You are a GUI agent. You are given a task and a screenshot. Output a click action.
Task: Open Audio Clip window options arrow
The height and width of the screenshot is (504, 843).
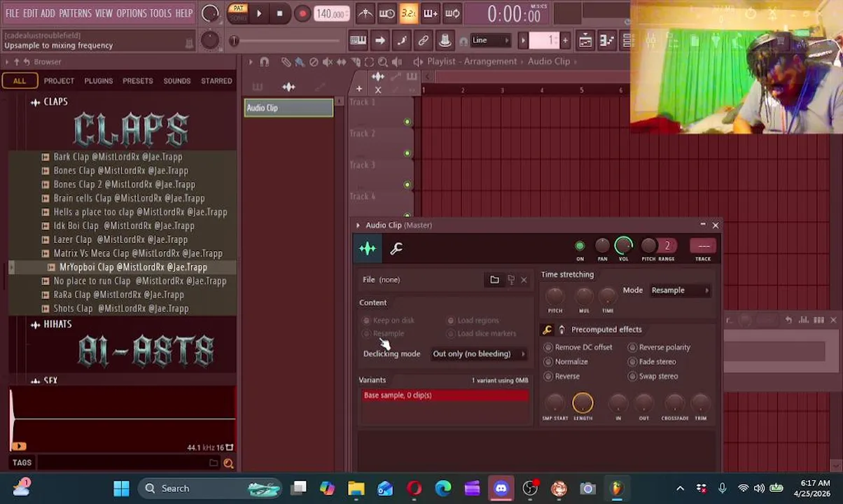pyautogui.click(x=358, y=225)
